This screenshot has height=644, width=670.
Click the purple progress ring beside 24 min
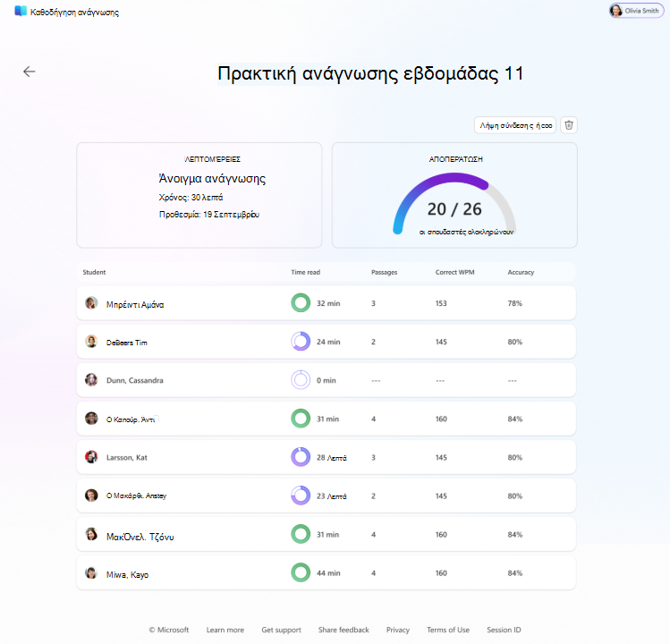click(301, 342)
